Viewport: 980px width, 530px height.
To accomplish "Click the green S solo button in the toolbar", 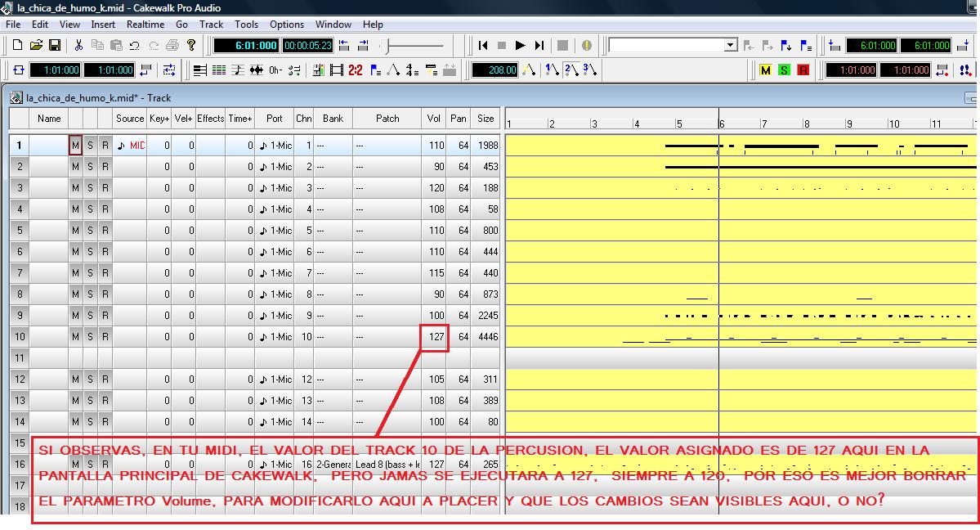I will click(784, 70).
